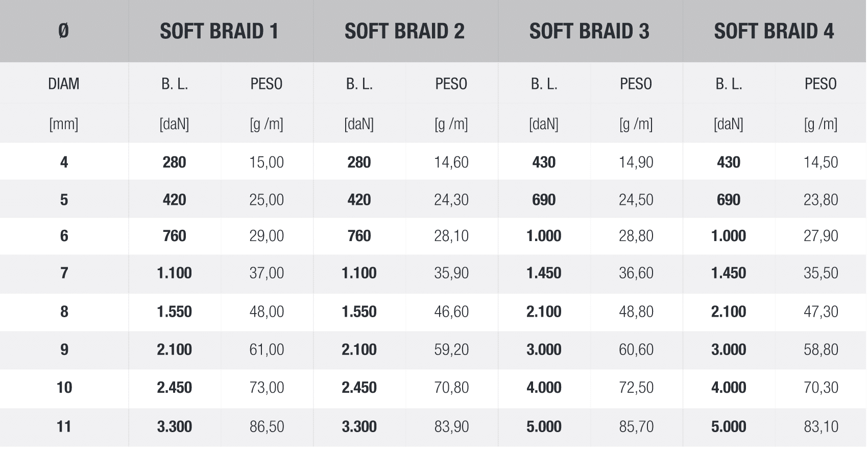Select the diameter 4 row label
The image size is (868, 451).
pyautogui.click(x=64, y=162)
